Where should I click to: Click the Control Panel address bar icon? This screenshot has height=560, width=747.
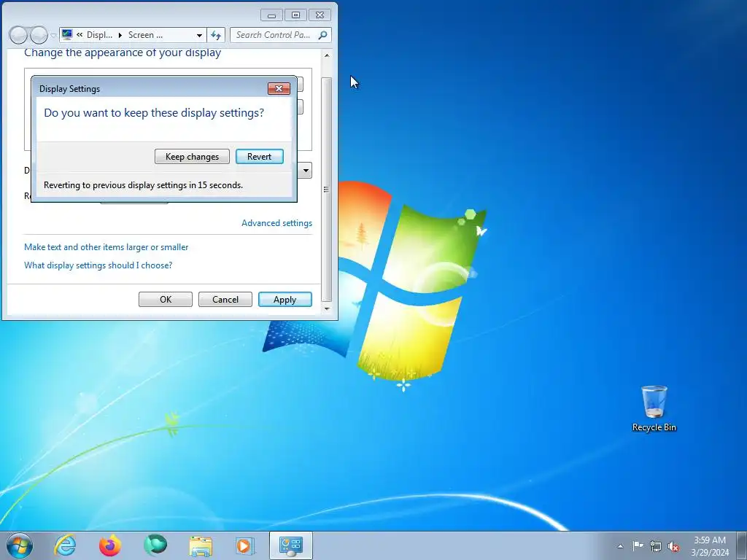(67, 35)
